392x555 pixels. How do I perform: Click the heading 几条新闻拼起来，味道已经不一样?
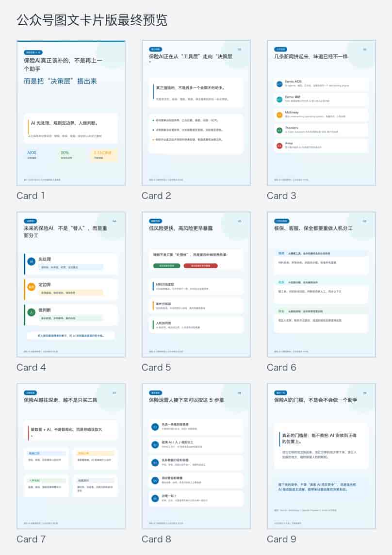click(310, 57)
